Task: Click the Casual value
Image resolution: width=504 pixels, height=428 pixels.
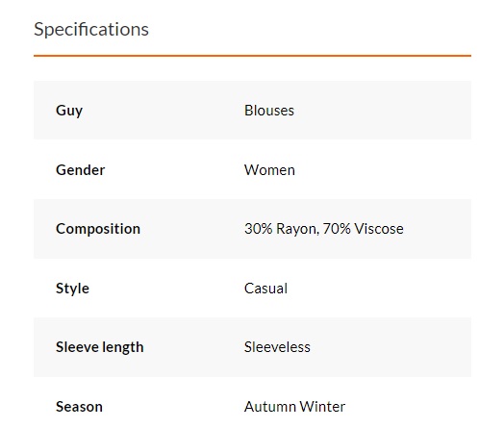Action: coord(265,289)
